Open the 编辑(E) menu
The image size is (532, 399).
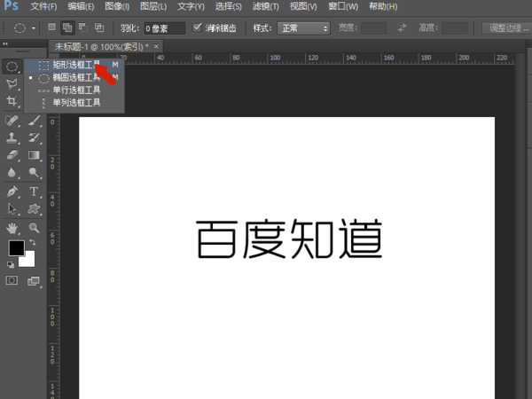click(x=81, y=6)
